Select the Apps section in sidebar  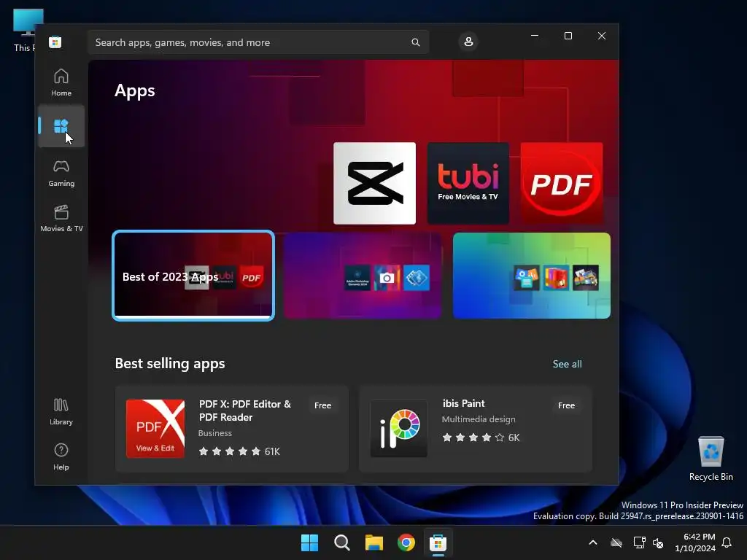[x=61, y=126]
